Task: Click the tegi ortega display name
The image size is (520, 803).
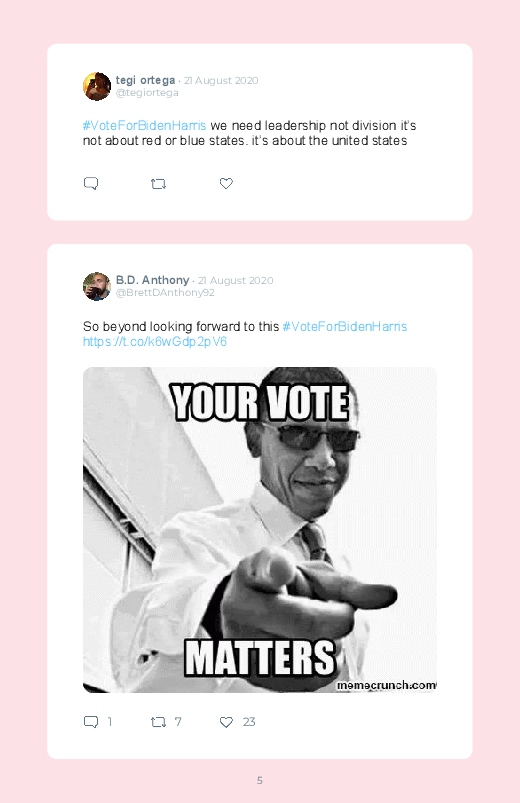Action: point(145,80)
